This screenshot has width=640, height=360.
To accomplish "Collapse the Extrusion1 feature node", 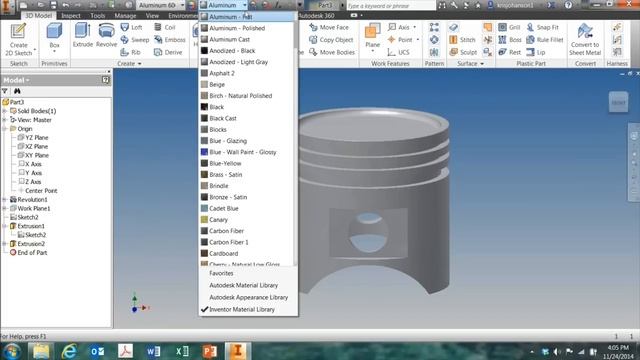I will click(5, 226).
